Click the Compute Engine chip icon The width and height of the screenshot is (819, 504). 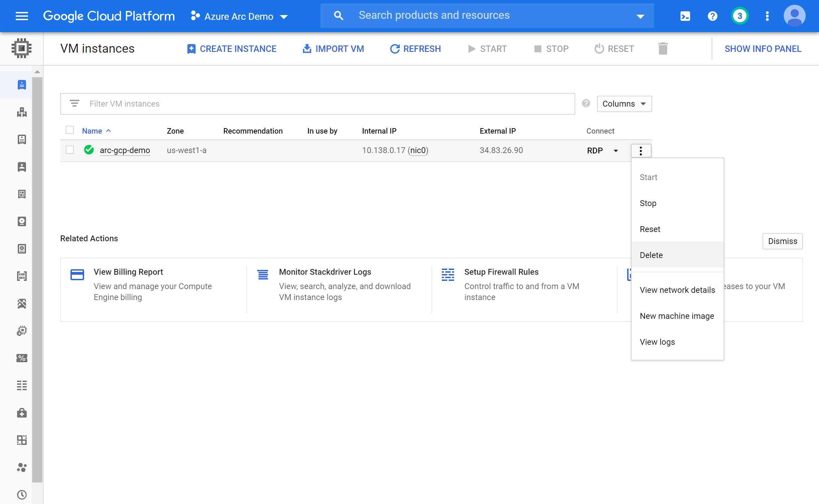tap(22, 48)
